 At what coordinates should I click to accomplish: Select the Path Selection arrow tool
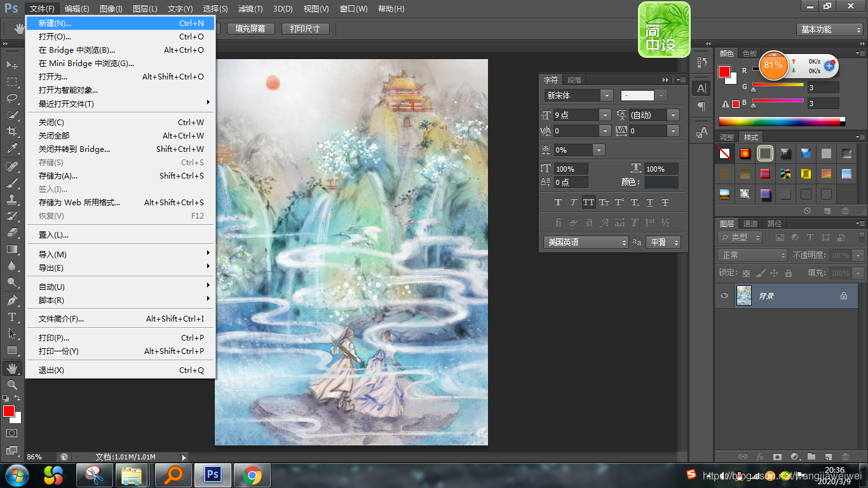click(x=12, y=333)
